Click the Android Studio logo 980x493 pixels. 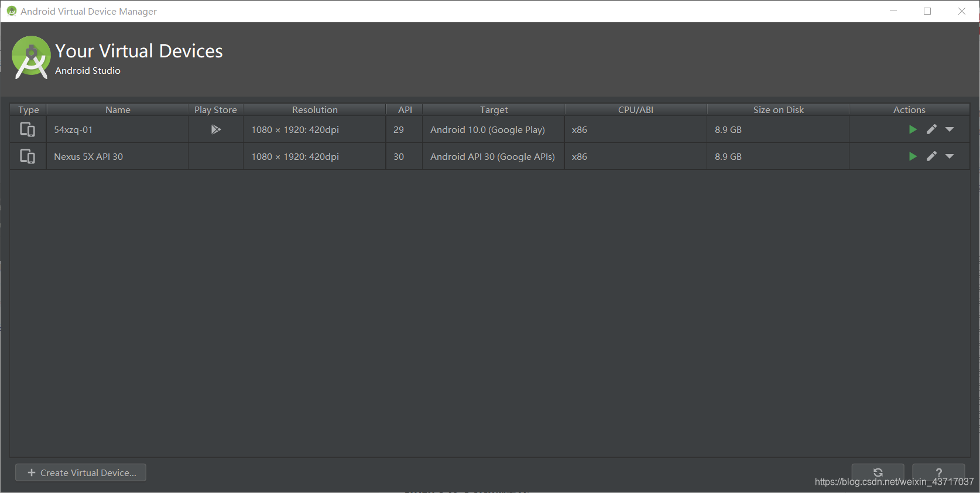tap(31, 57)
